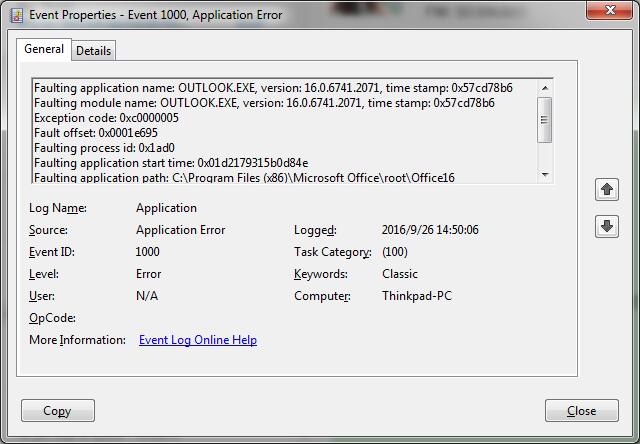The image size is (640, 444).
Task: Go to next event with down arrow
Action: click(x=607, y=226)
